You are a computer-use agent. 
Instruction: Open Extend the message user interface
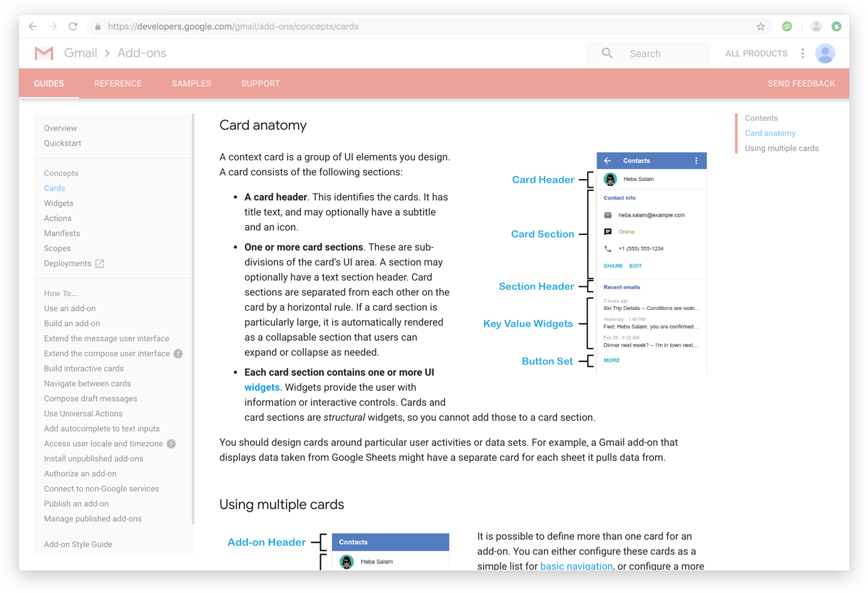coord(107,339)
